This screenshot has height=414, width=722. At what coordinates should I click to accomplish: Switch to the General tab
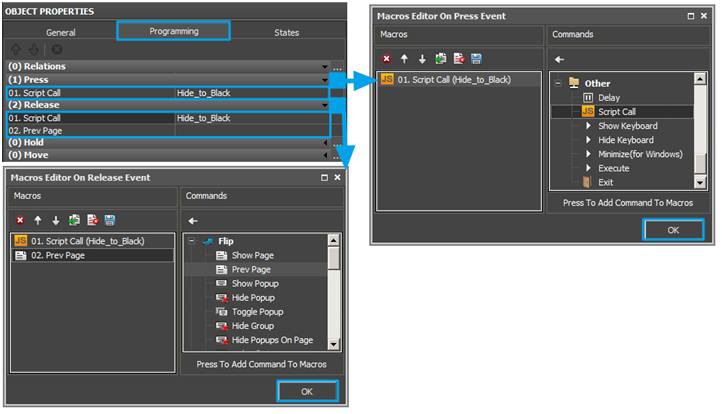(x=61, y=32)
